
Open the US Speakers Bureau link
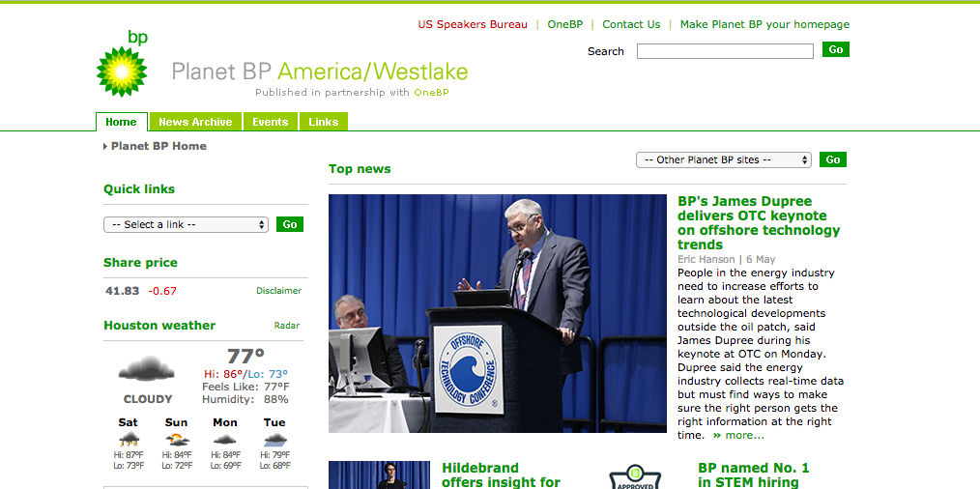point(473,24)
